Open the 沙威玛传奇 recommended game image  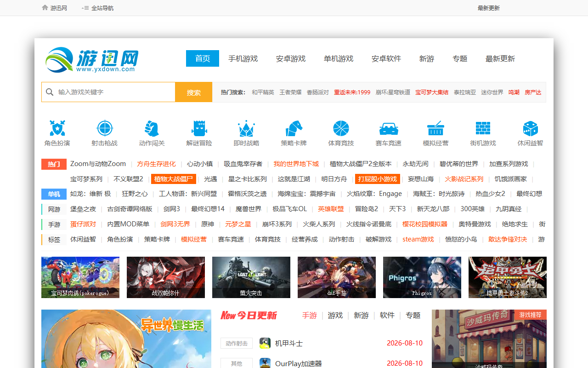pos(489,339)
